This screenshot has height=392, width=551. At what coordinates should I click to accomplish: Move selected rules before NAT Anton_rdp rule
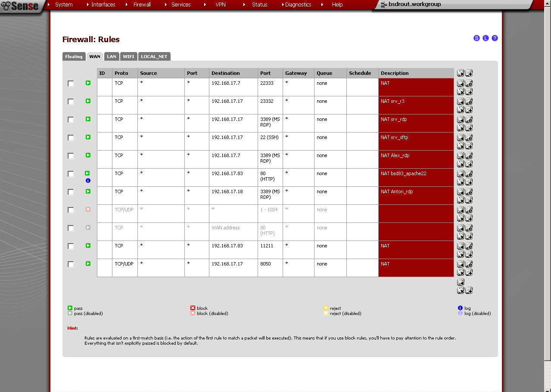point(461,192)
